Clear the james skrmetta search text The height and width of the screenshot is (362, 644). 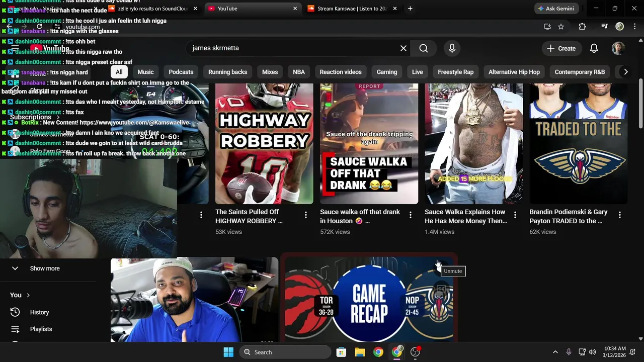404,48
